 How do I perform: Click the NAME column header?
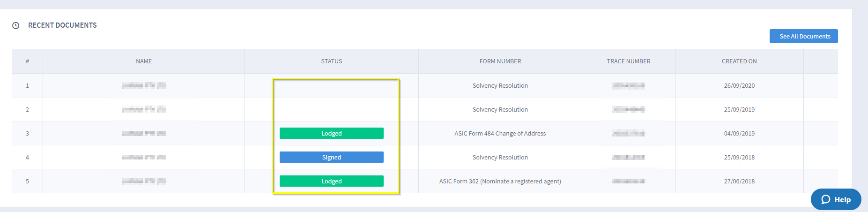point(144,61)
